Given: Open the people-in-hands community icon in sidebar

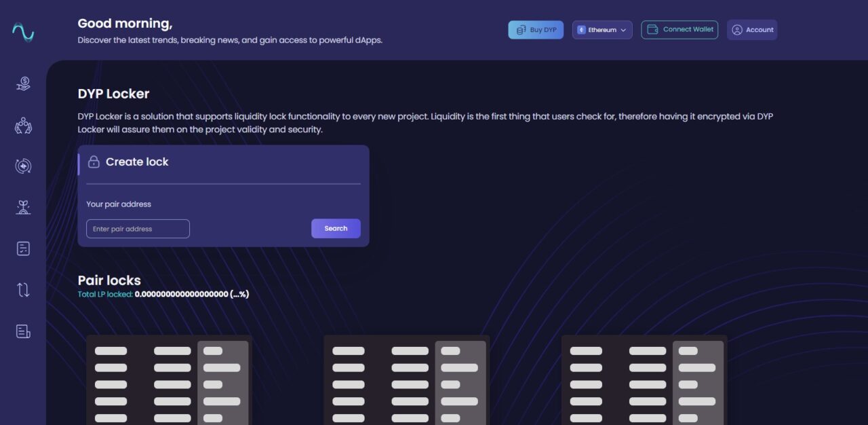Looking at the screenshot, I should (23, 126).
